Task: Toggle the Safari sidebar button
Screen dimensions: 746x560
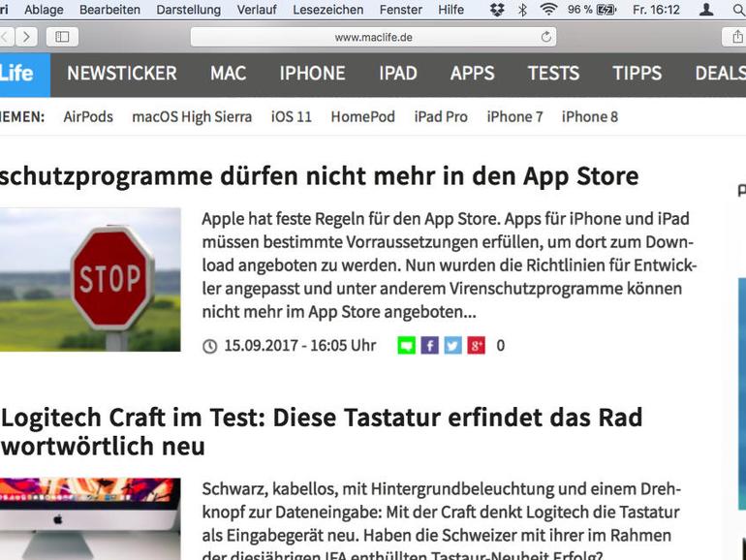Action: tap(62, 37)
